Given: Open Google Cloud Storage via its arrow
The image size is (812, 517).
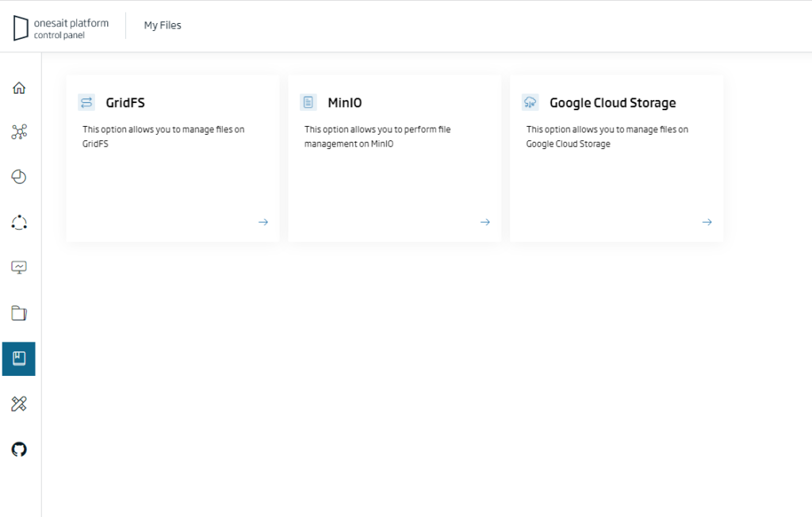Looking at the screenshot, I should click(707, 222).
